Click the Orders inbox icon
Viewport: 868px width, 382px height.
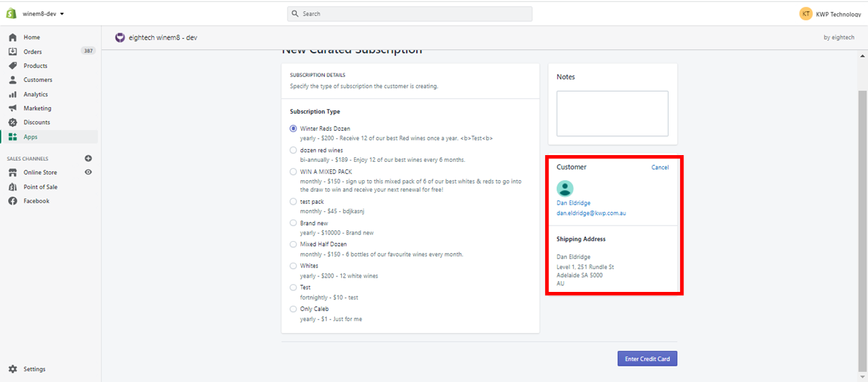(12, 51)
